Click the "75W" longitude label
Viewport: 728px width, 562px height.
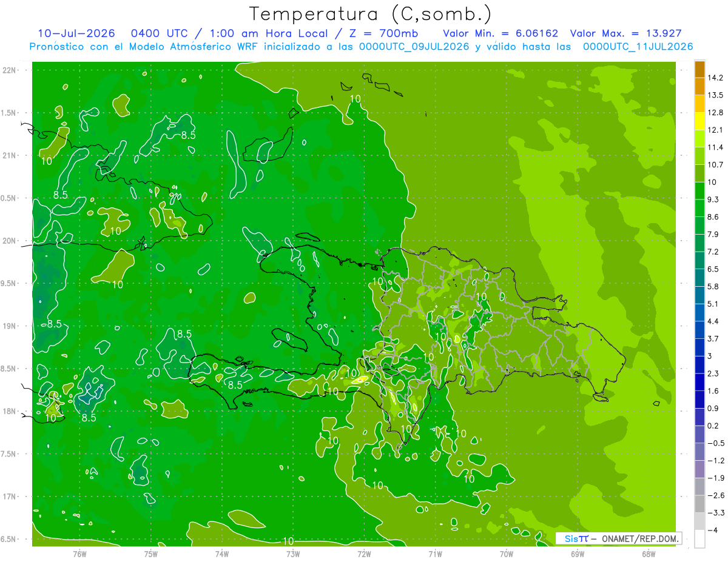pyautogui.click(x=150, y=554)
